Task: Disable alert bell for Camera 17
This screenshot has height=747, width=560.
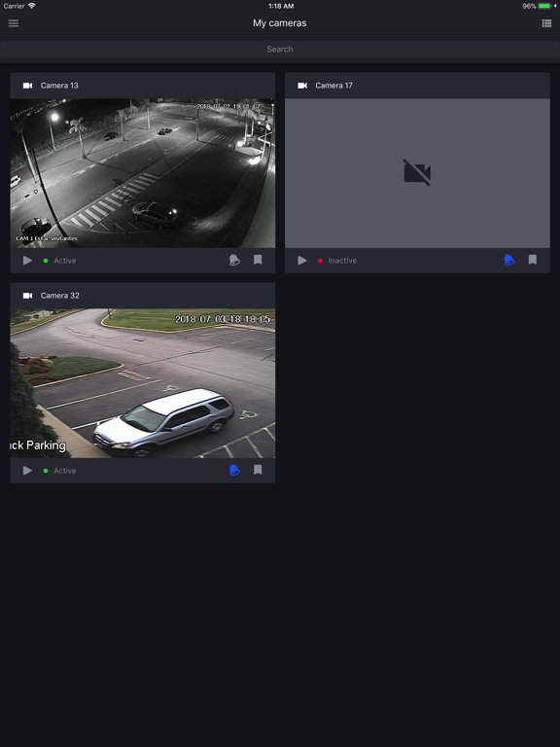Action: pyautogui.click(x=509, y=260)
